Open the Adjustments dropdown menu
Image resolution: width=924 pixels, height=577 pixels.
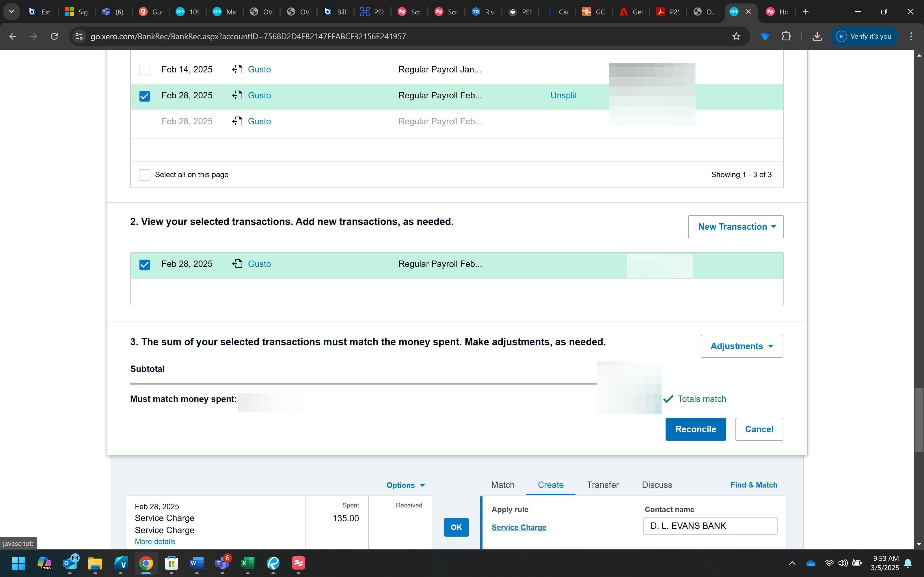(x=742, y=346)
